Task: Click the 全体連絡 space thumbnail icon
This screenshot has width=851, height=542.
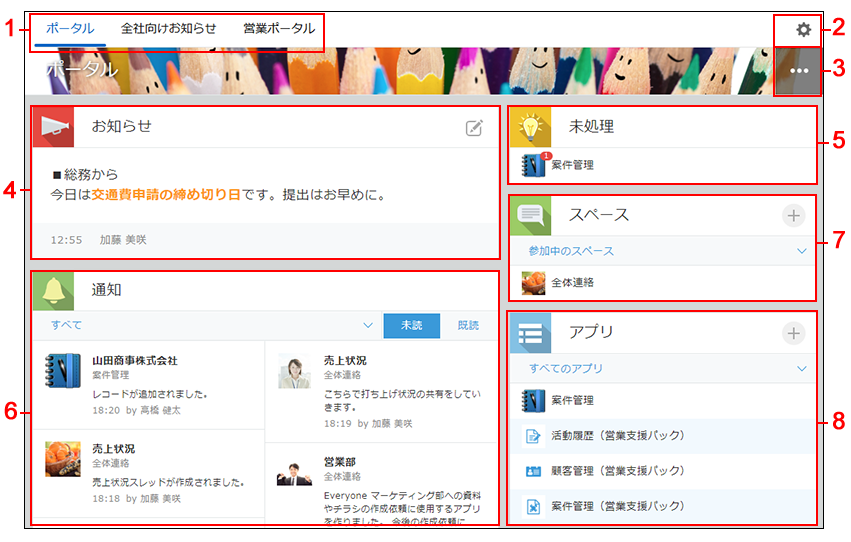Action: tap(533, 283)
